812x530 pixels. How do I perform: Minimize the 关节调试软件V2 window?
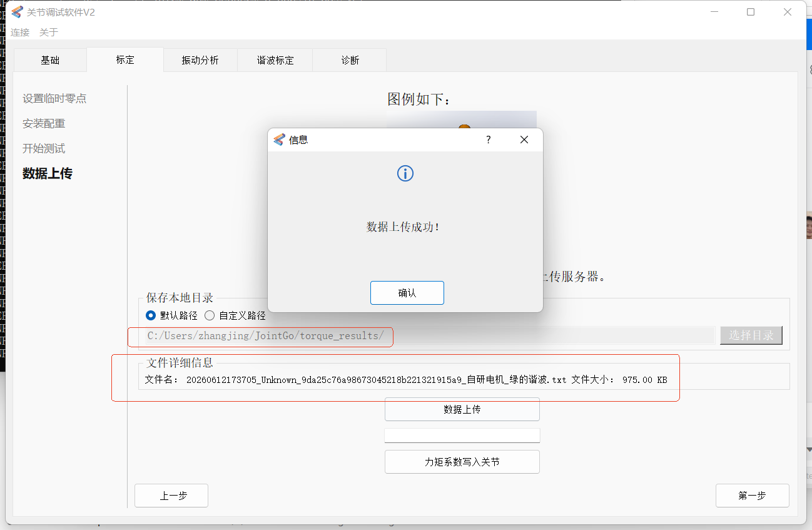714,12
